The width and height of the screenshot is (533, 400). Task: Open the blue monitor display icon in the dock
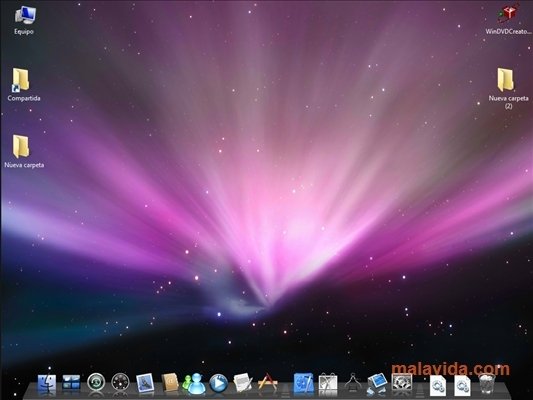pos(377,384)
